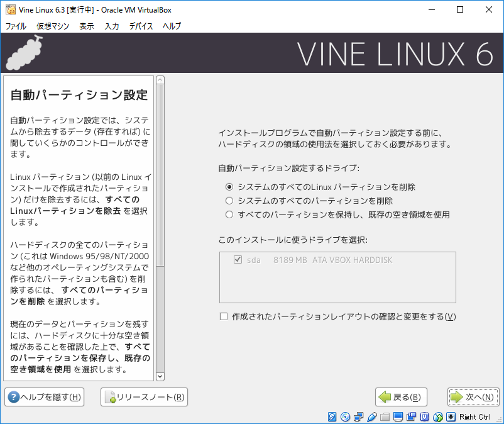Enable partition layout review checkbox

point(224,316)
